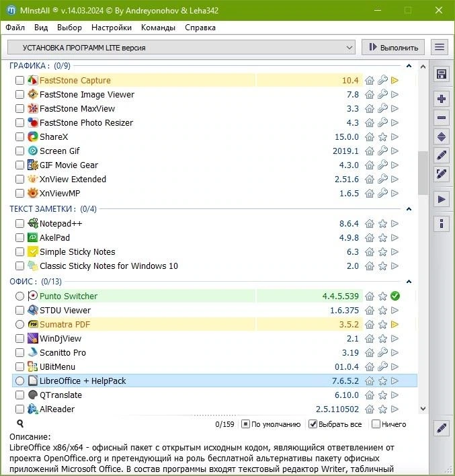Open the Выбор menu
Image resolution: width=455 pixels, height=476 pixels.
69,28
